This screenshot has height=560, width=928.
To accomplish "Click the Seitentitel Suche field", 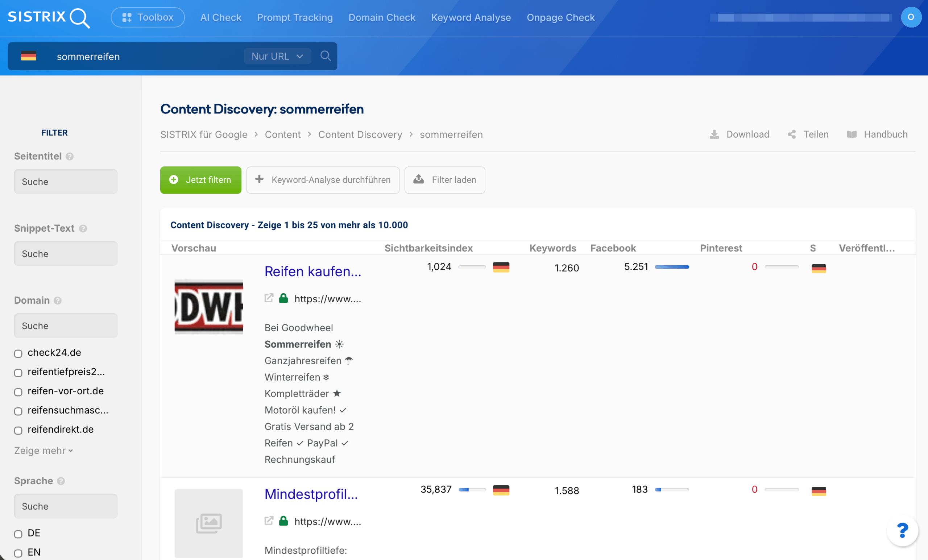I will [x=66, y=182].
